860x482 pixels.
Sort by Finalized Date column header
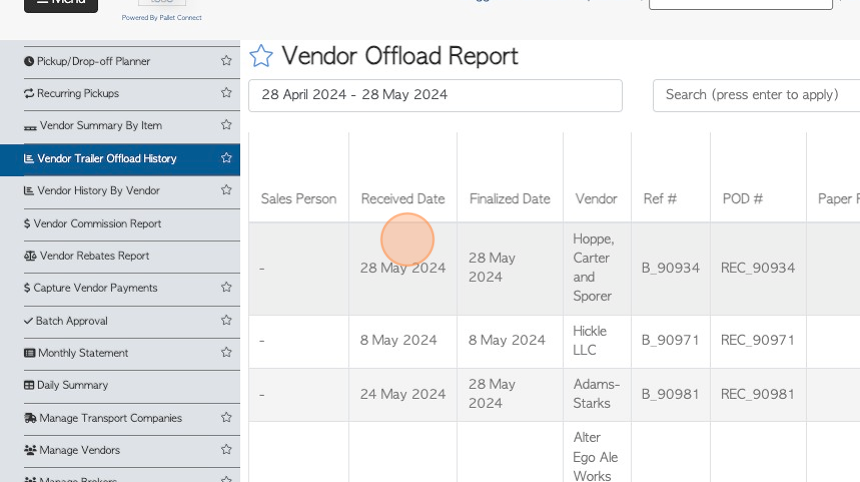click(x=510, y=199)
